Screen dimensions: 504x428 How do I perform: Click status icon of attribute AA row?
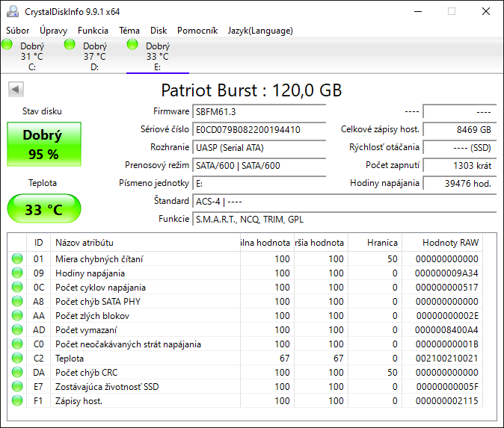tap(17, 316)
